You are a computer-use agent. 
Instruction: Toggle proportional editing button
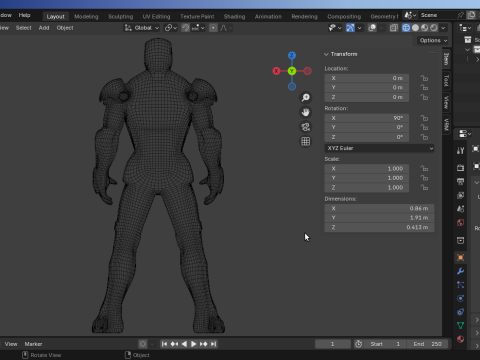tap(213, 28)
